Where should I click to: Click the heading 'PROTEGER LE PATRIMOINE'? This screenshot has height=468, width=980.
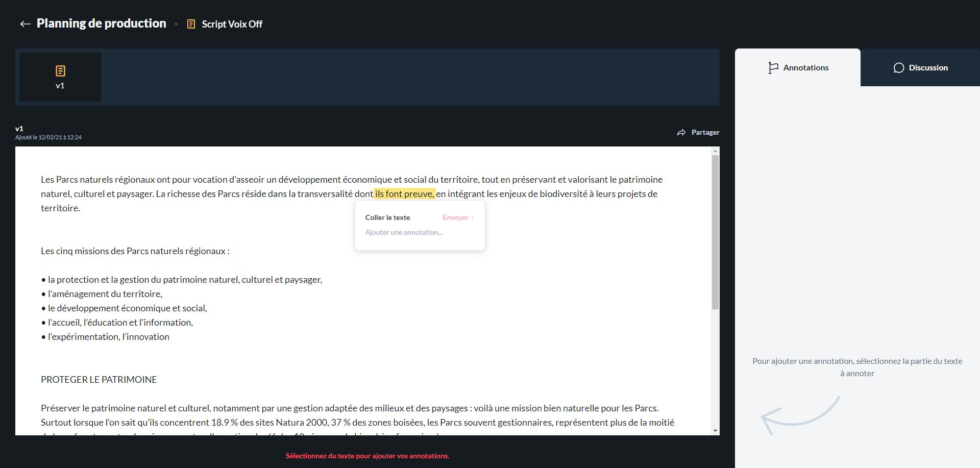coord(99,380)
